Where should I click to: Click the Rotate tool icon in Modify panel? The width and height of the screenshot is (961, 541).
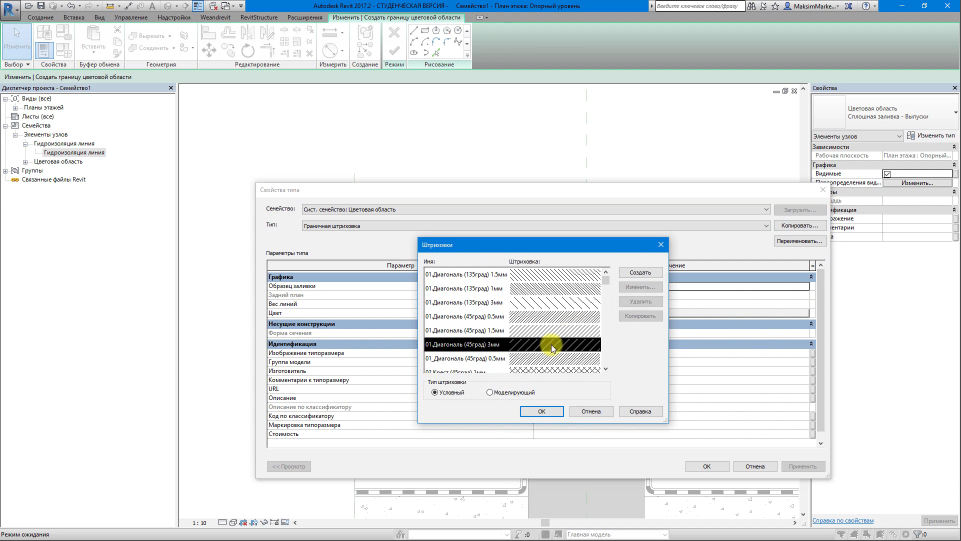248,50
